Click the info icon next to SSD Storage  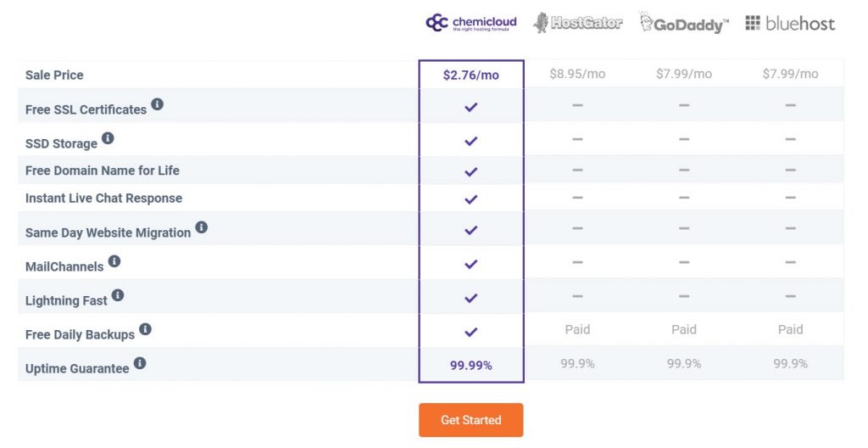(108, 138)
